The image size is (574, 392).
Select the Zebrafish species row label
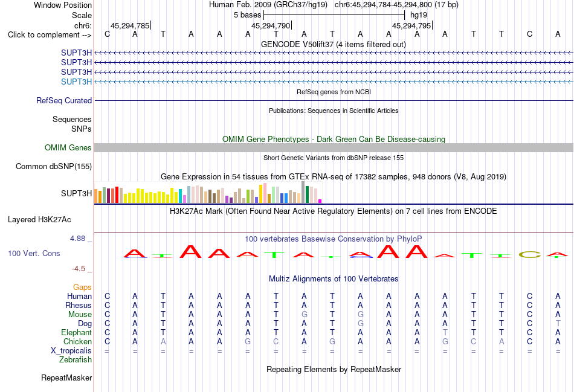[76, 360]
